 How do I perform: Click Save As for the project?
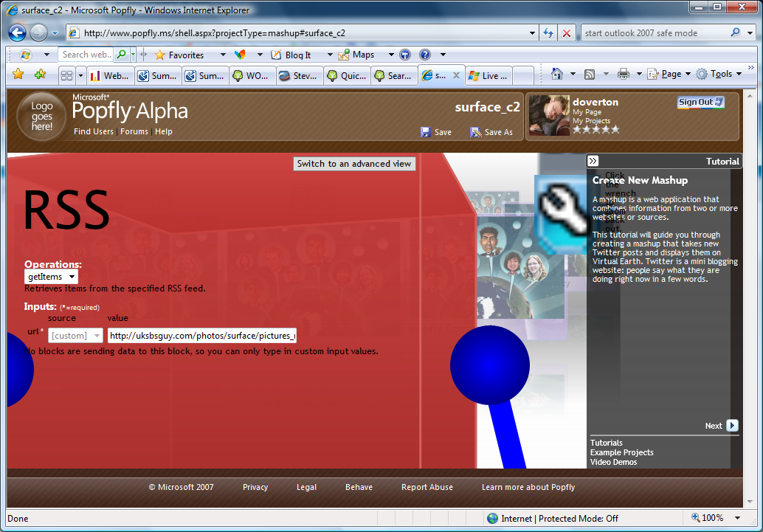491,132
